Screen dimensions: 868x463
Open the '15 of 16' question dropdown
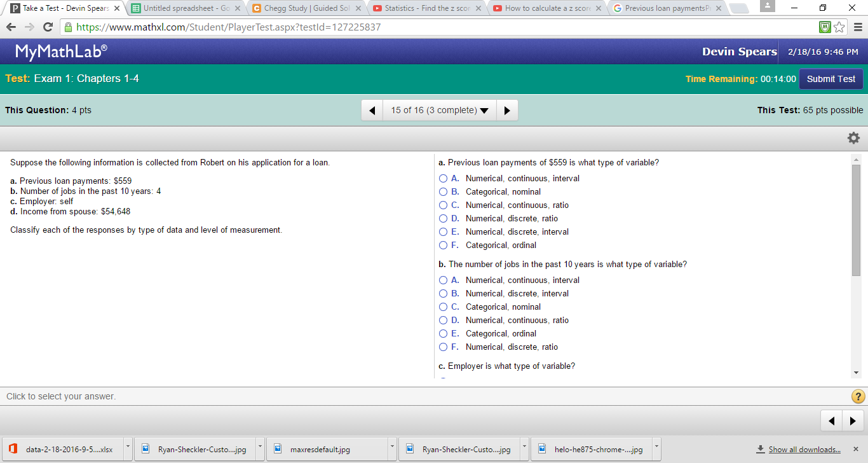click(439, 110)
